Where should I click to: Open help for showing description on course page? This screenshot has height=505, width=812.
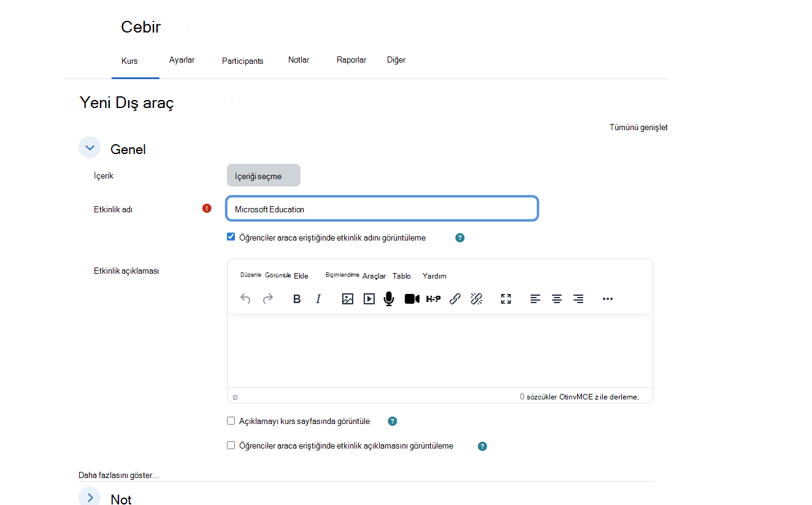tap(393, 422)
